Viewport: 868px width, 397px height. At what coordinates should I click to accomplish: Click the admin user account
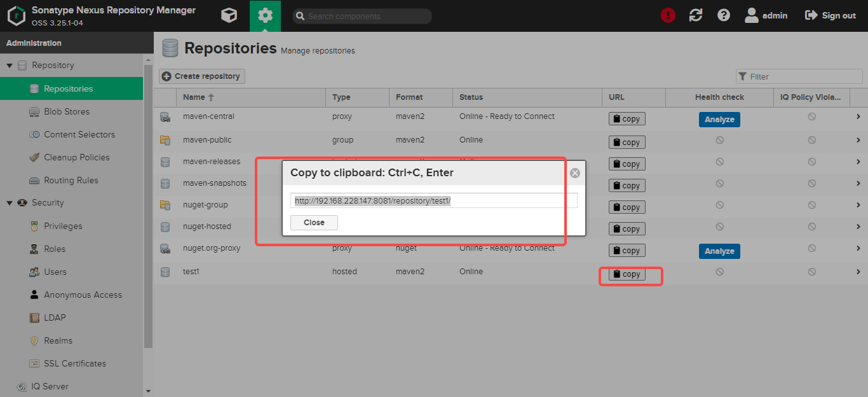(766, 15)
